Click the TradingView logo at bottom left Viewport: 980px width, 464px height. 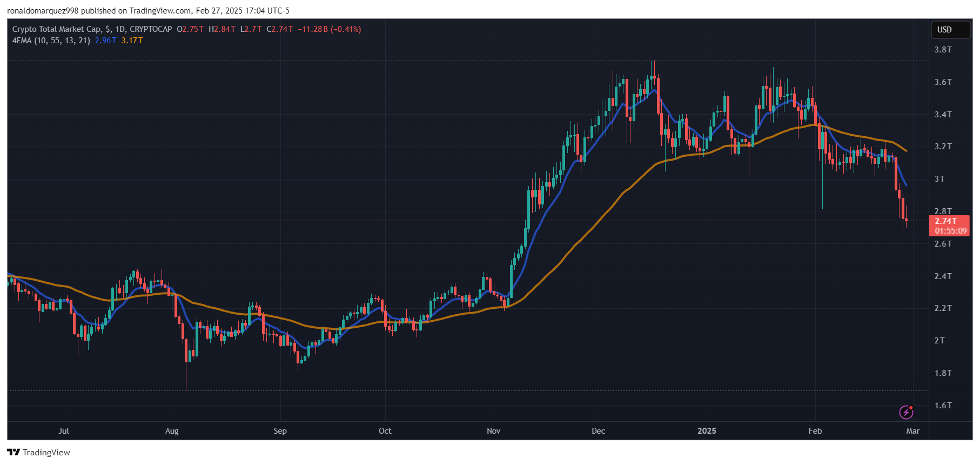tap(39, 452)
